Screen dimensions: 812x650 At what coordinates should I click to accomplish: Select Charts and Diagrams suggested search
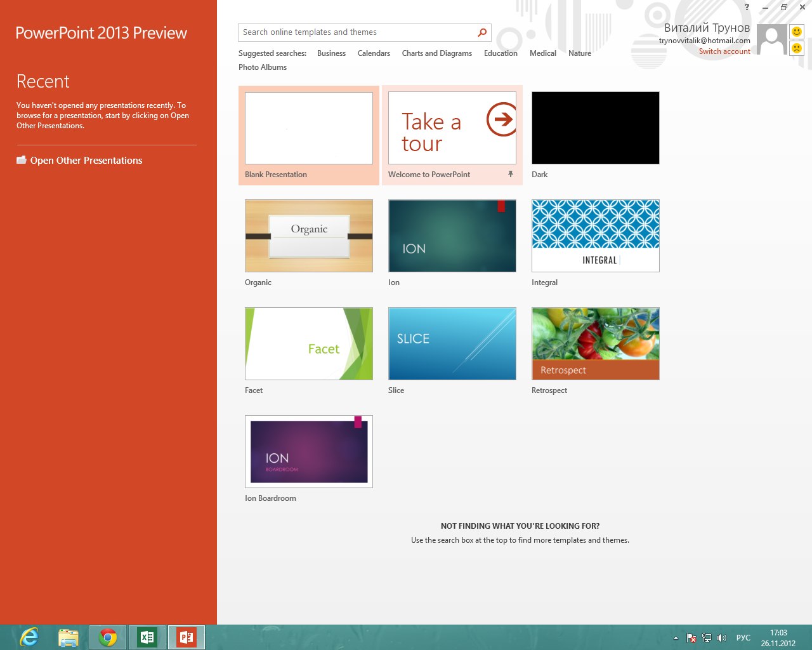coord(437,53)
